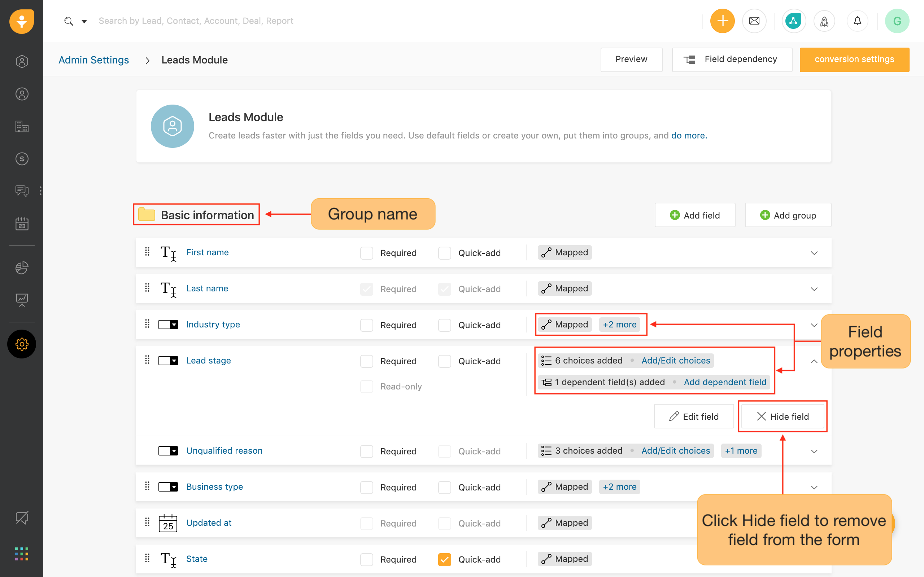The height and width of the screenshot is (577, 924).
Task: Open conversations chat icon in sidebar
Action: click(22, 190)
